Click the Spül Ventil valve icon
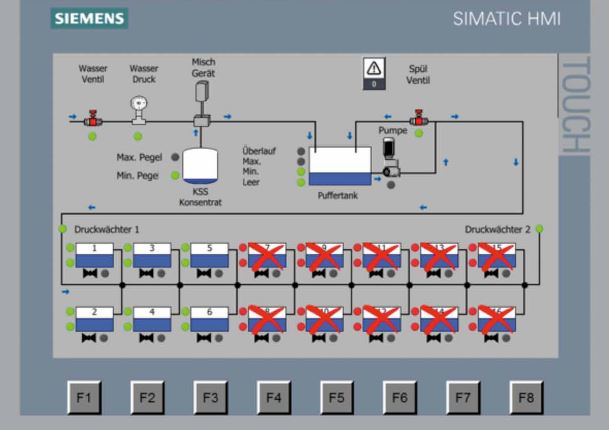 (x=418, y=118)
